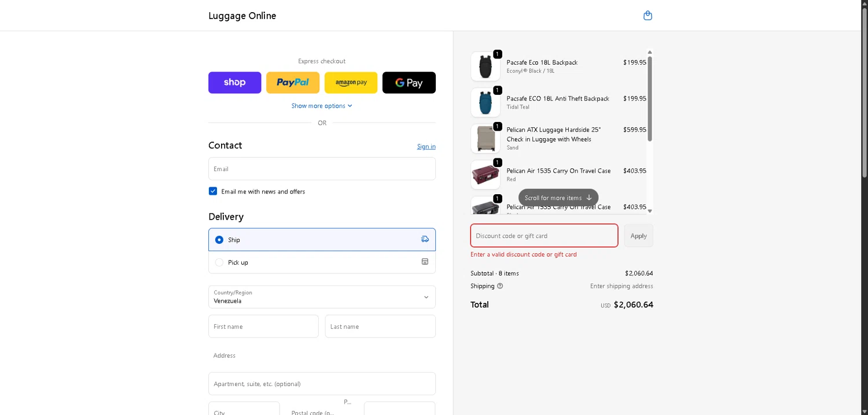Click the cart list scroll up arrow
Viewport: 868px width, 415px height.
tap(650, 52)
